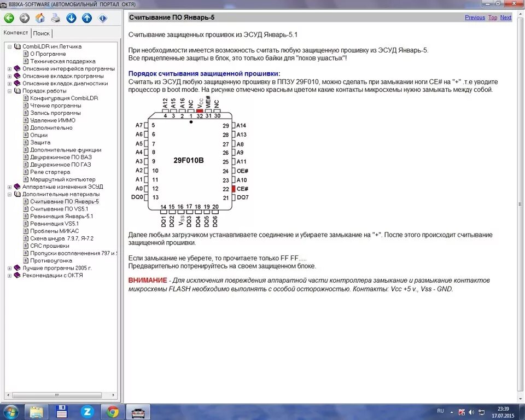Click the Top link

click(493, 17)
